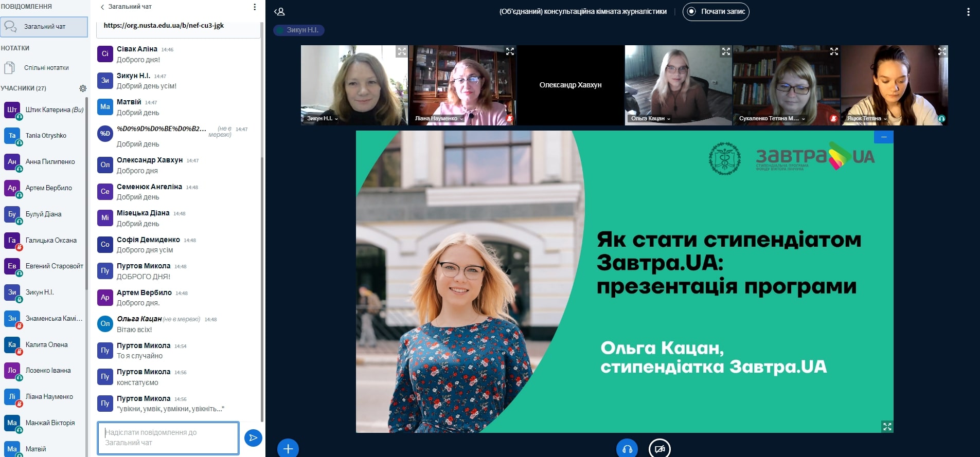Make the presentation fullscreen

(x=887, y=426)
